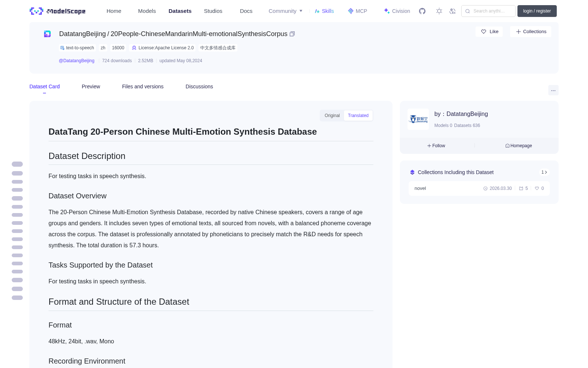Open the Preview tab
Viewport: 588px width, 368px height.
(x=91, y=86)
